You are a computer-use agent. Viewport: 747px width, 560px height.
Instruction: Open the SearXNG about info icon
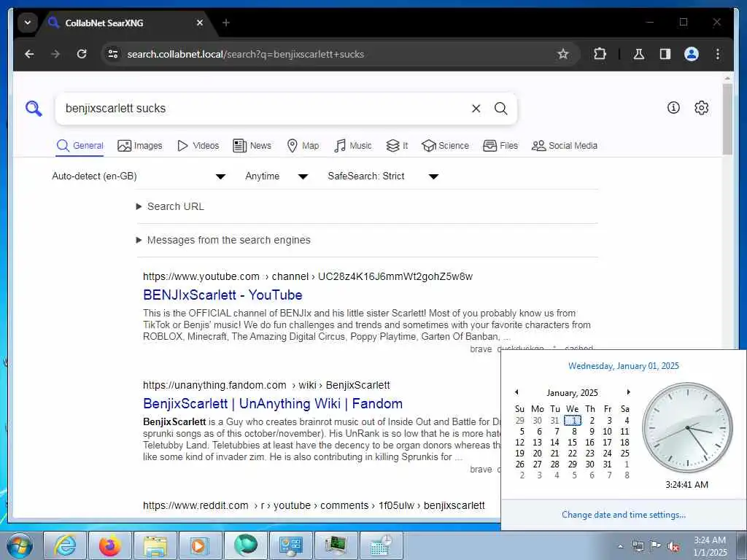[x=673, y=108]
